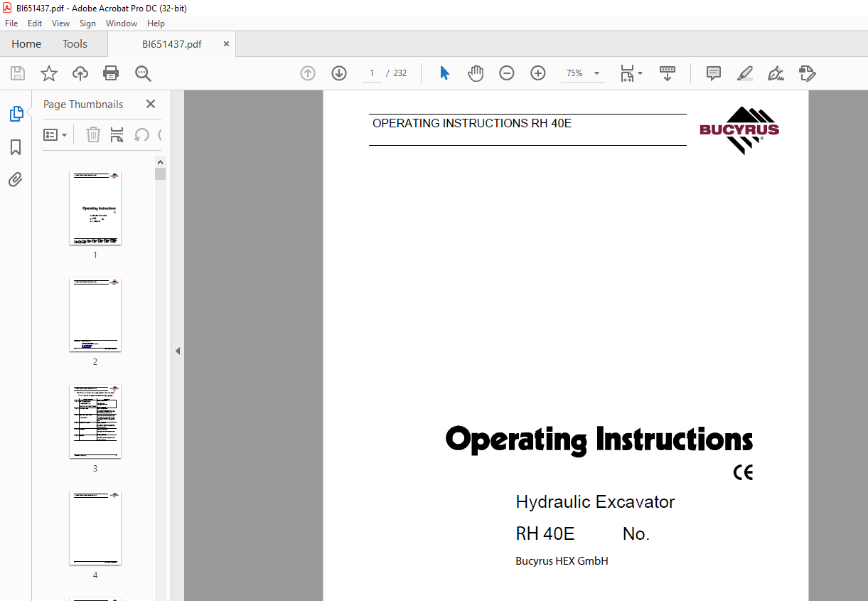868x601 pixels.
Task: Expand the thumbnails options dropdown
Action: coord(55,134)
